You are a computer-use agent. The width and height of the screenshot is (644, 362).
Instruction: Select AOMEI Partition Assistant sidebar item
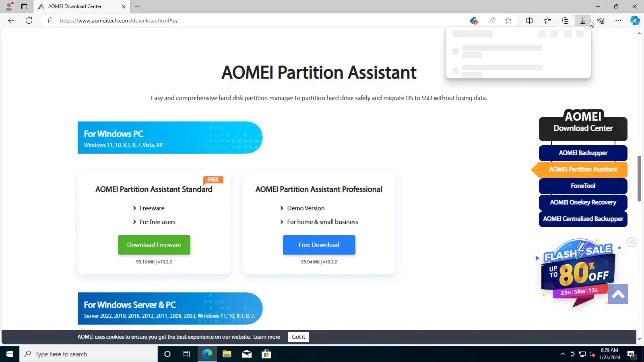(x=583, y=169)
